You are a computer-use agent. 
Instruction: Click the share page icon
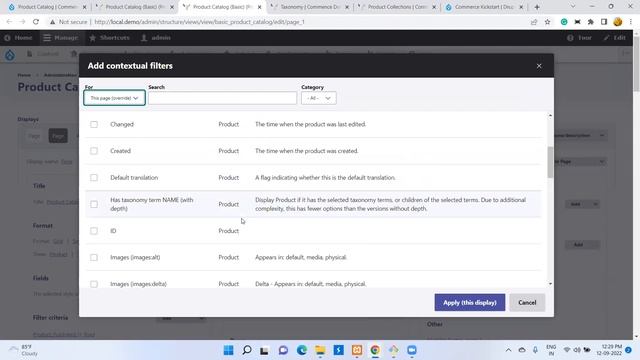(x=534, y=22)
